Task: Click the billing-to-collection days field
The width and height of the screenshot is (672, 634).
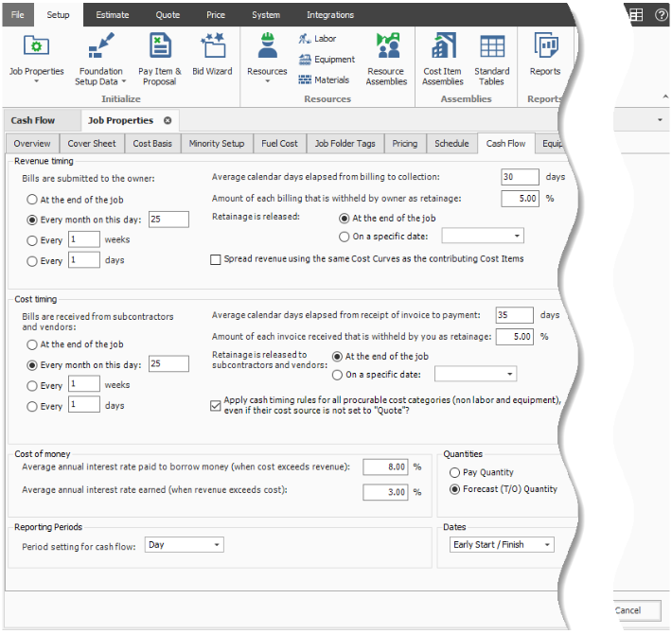Action: tap(519, 177)
